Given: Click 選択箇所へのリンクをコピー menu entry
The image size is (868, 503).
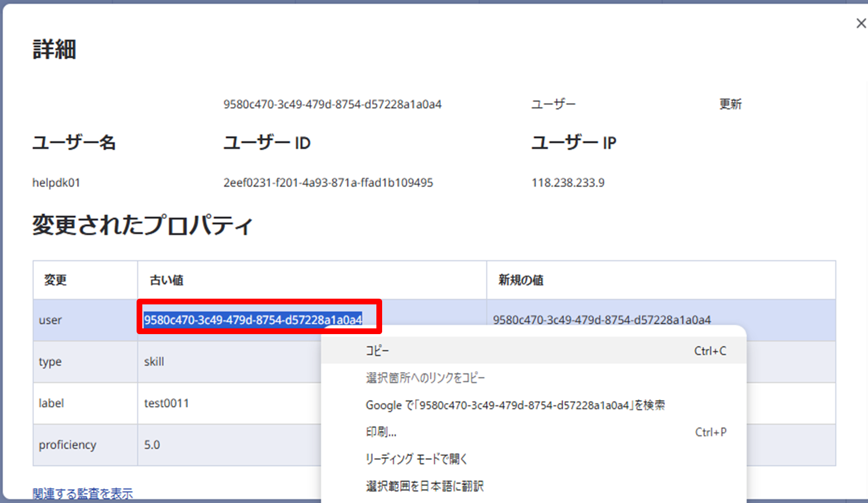Looking at the screenshot, I should tap(425, 378).
